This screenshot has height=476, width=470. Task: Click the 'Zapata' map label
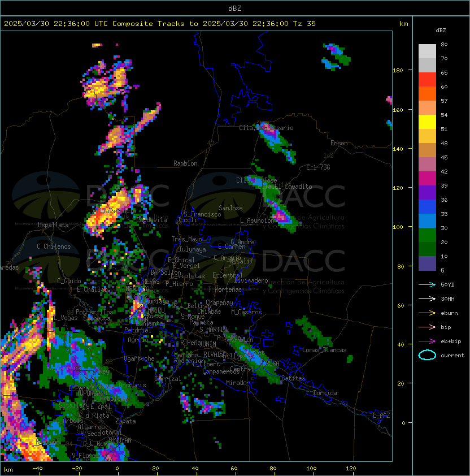click(x=125, y=421)
